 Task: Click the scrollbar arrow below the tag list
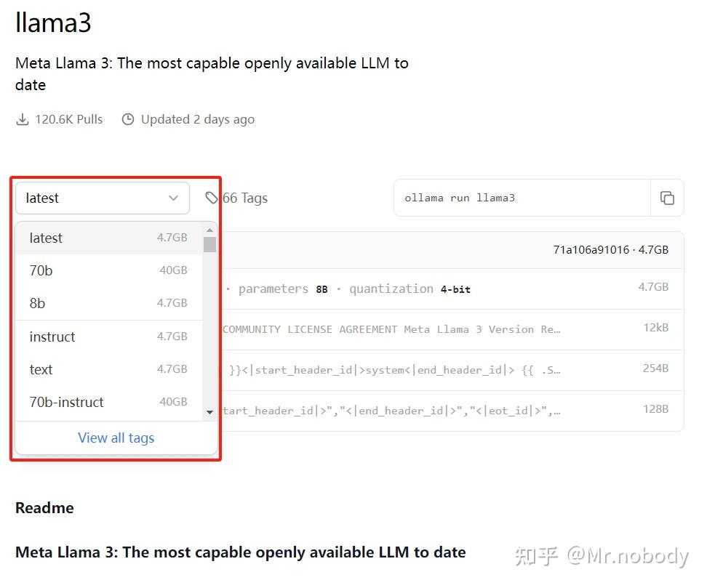[x=209, y=412]
